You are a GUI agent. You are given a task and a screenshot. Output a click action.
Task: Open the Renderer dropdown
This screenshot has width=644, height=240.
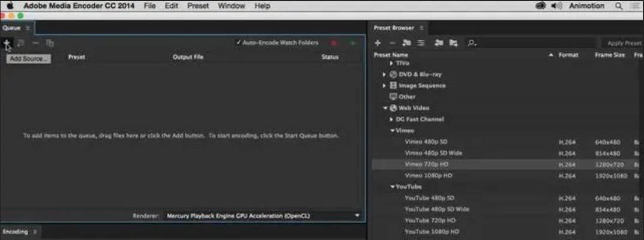pos(262,216)
